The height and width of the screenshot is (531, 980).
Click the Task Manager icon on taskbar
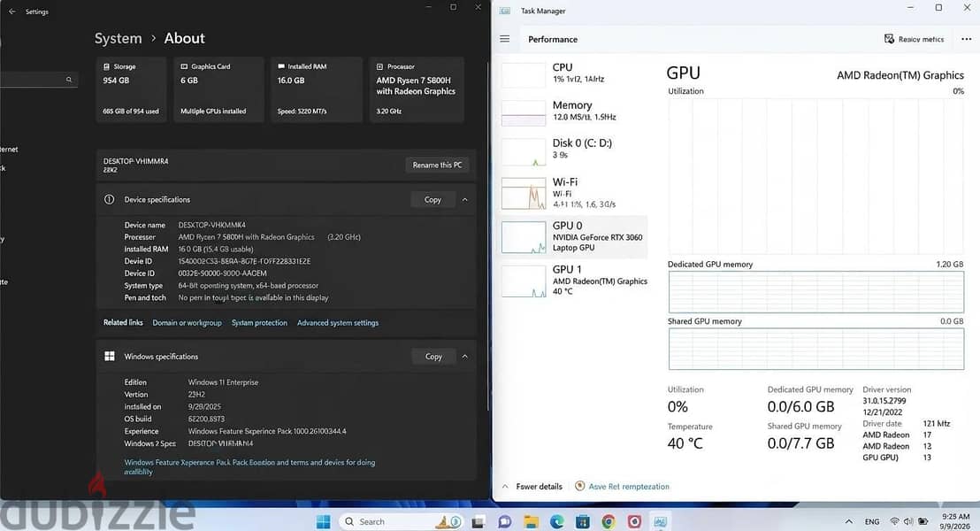pos(660,521)
